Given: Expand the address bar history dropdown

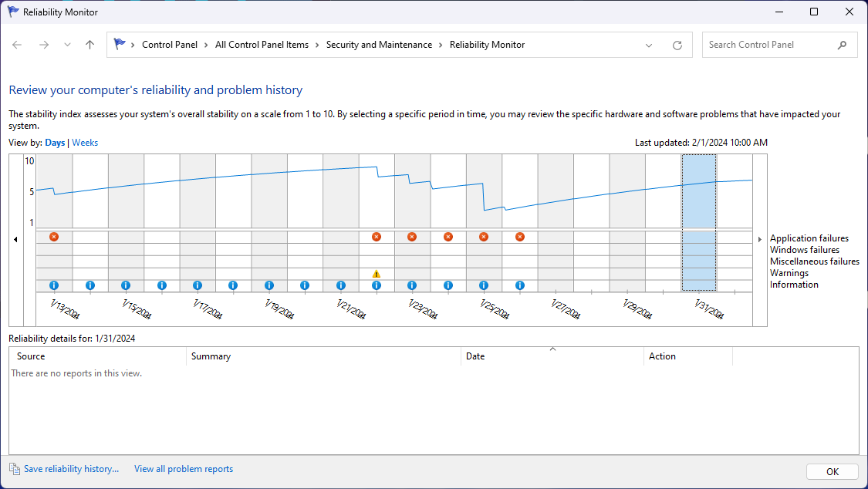Looking at the screenshot, I should tap(649, 46).
